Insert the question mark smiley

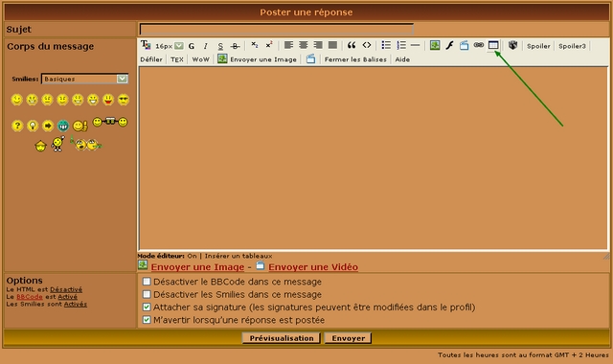pos(17,125)
